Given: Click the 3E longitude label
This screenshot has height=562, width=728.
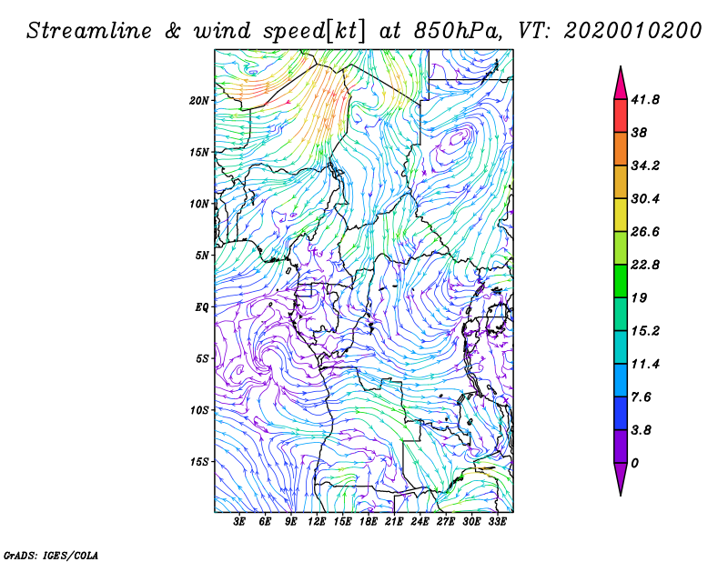Looking at the screenshot, I should click(x=240, y=523).
